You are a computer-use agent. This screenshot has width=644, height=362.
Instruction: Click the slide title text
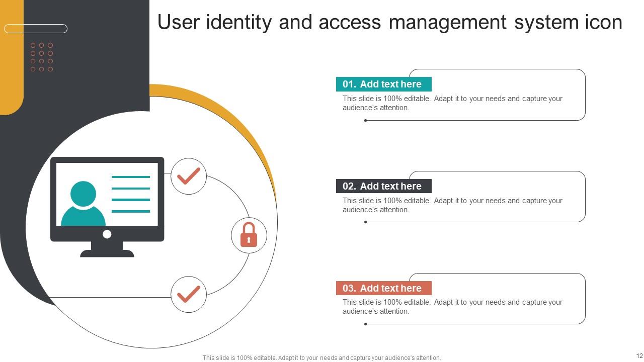[x=390, y=22]
